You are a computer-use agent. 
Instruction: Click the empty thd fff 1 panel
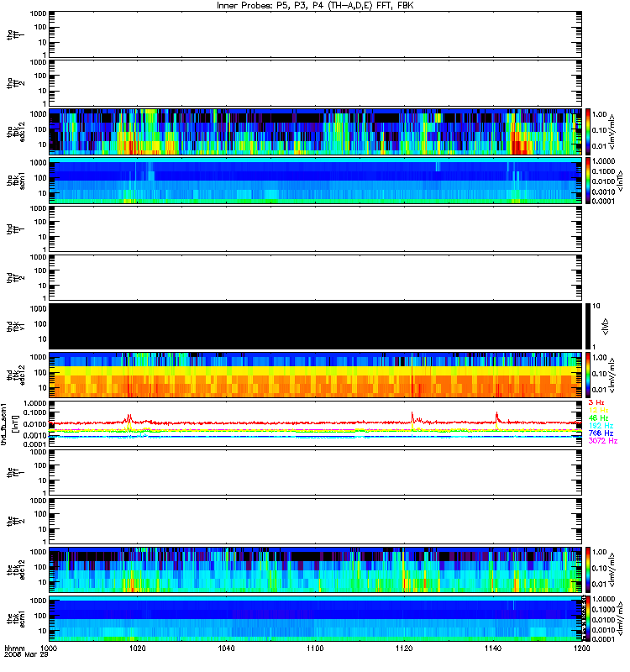pyautogui.click(x=316, y=228)
